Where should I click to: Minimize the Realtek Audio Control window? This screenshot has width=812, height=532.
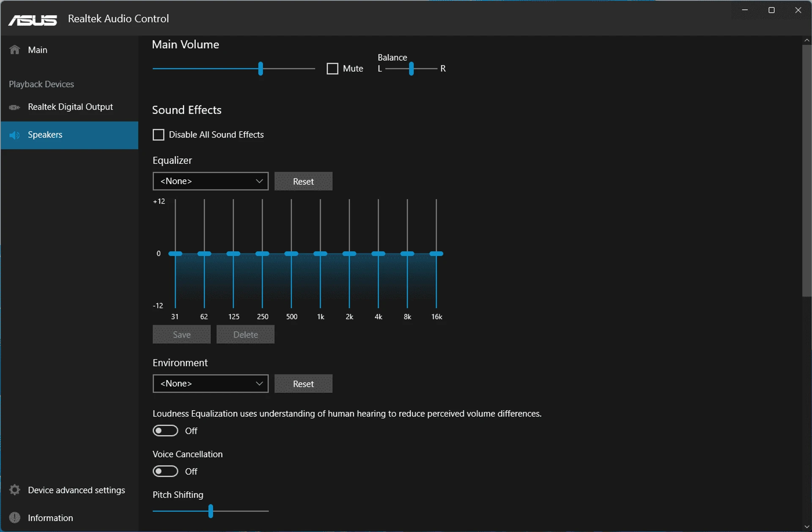[745, 10]
